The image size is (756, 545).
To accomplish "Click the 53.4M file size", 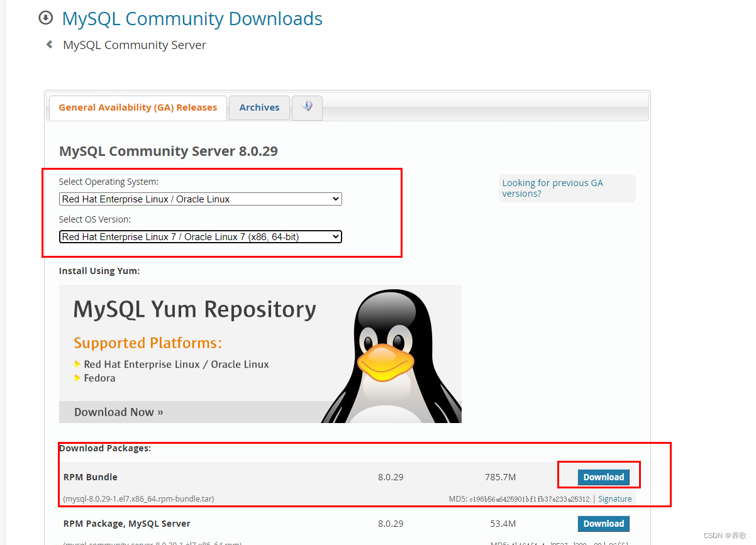I will (503, 524).
